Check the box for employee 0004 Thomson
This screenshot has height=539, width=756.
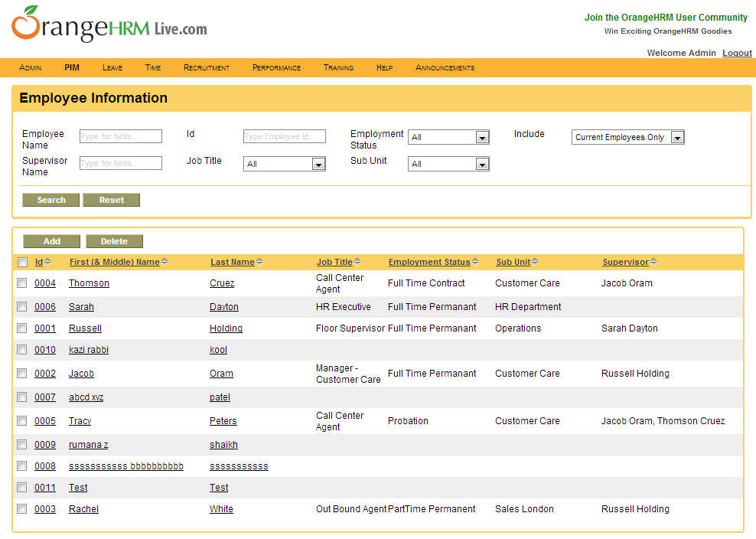23,283
